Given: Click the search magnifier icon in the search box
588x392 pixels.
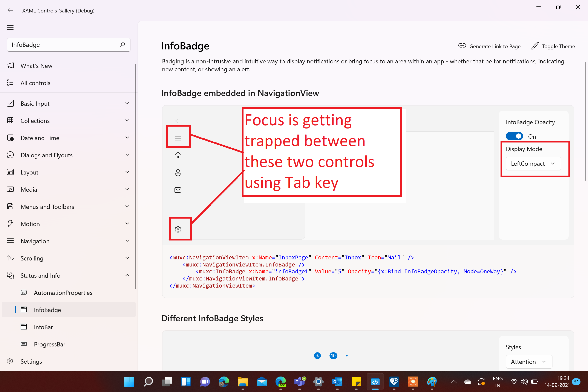Looking at the screenshot, I should pos(122,45).
